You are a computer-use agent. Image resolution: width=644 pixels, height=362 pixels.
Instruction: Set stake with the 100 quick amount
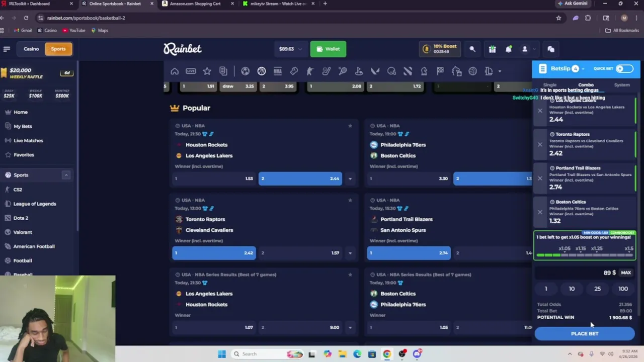623,289
